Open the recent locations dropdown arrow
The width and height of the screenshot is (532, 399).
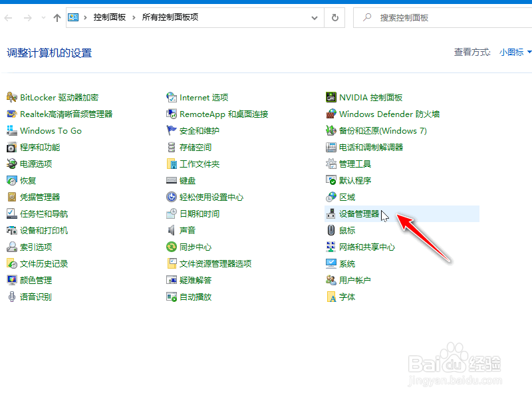click(x=43, y=18)
